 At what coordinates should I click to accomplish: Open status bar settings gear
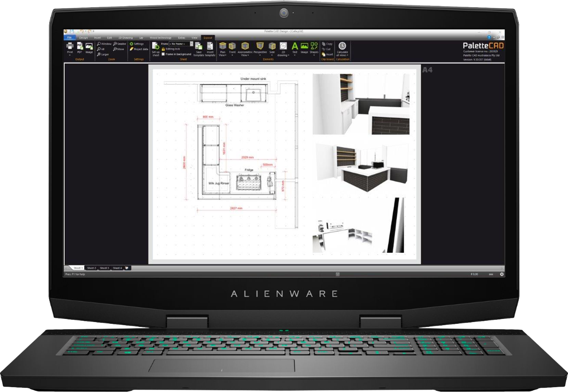pos(502,274)
